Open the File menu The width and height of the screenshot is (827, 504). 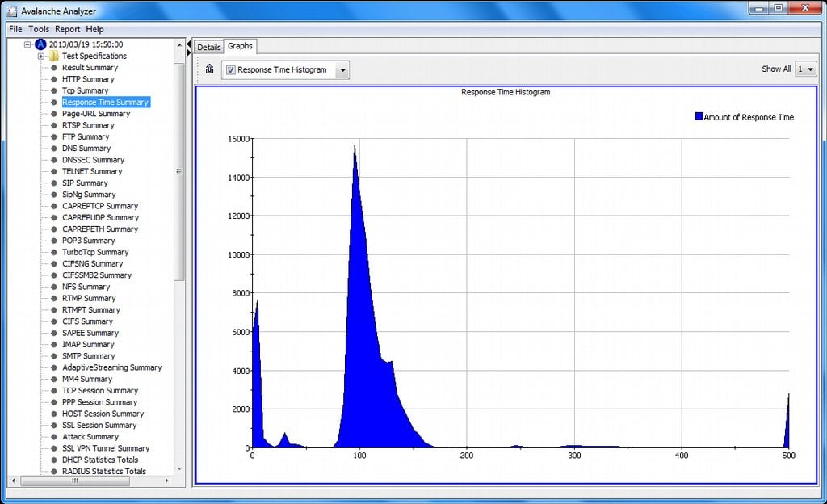15,29
